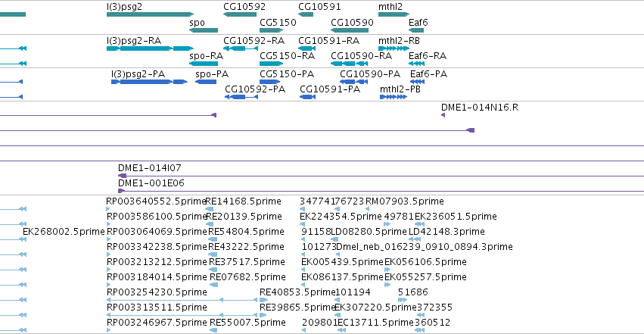Click the EC13711.5prime EST label
The height and width of the screenshot is (334, 644).
(x=375, y=323)
